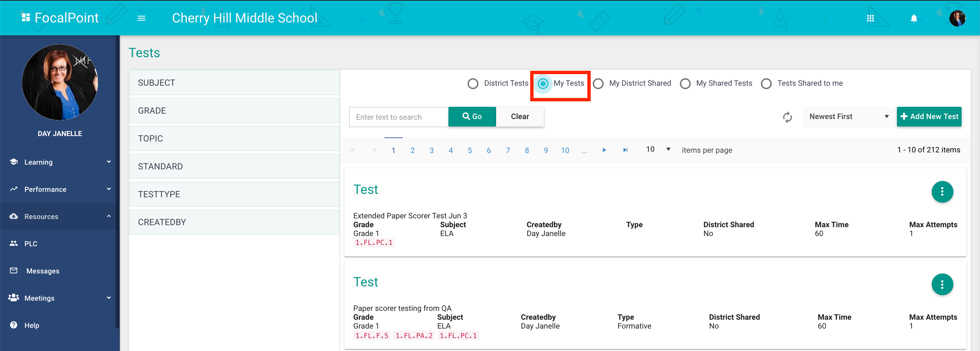Click the Paper scorer testing from QA name
Viewport: 980px width, 351px height.
pos(402,308)
